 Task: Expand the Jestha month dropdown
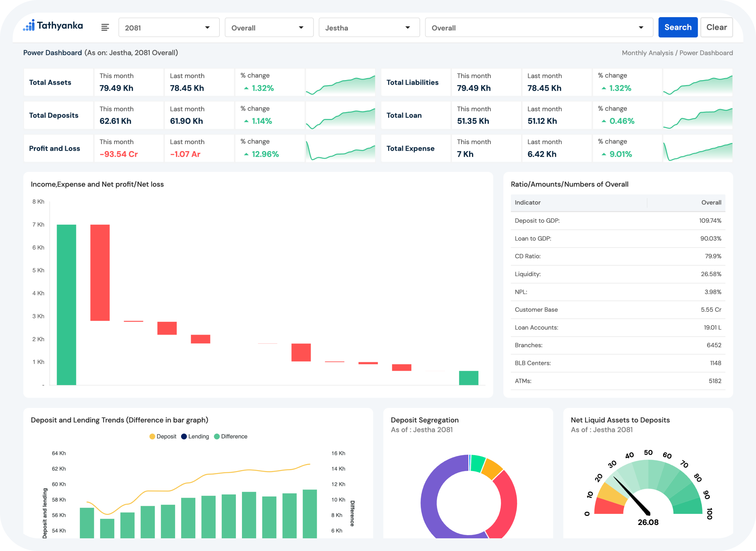pyautogui.click(x=369, y=28)
